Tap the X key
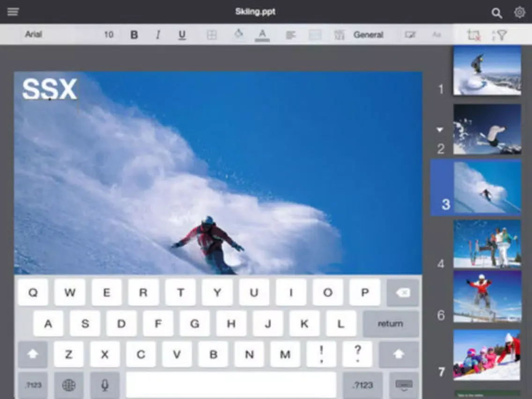This screenshot has width=532, height=399. click(x=105, y=354)
